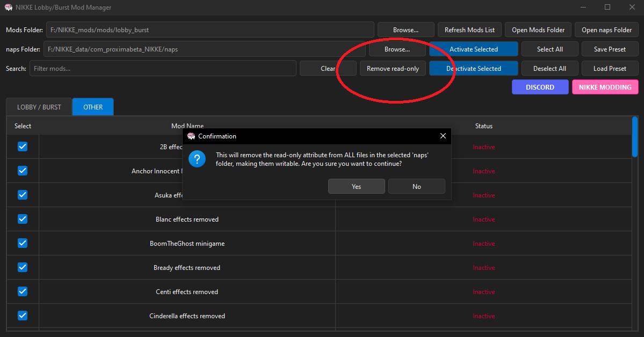
Task: Uncheck the Centi effects removed mod
Action: [22, 291]
